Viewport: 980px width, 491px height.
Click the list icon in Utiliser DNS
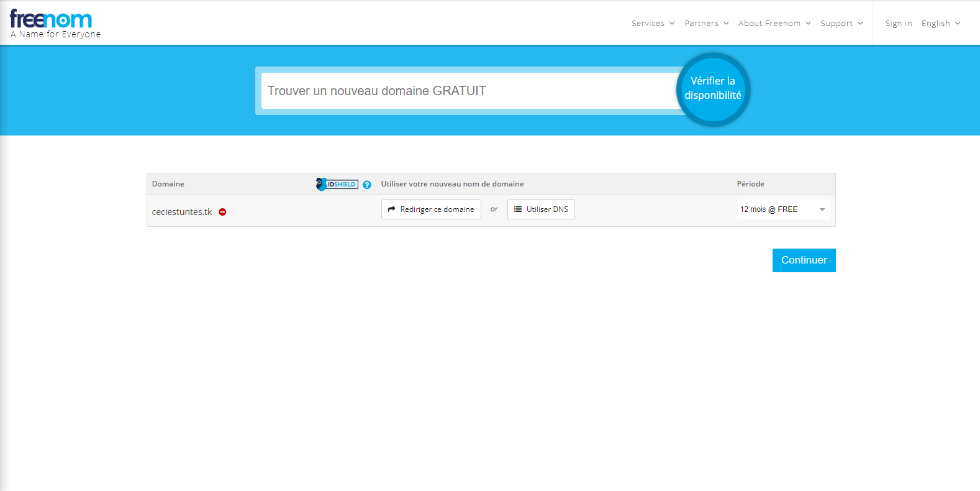pos(518,209)
